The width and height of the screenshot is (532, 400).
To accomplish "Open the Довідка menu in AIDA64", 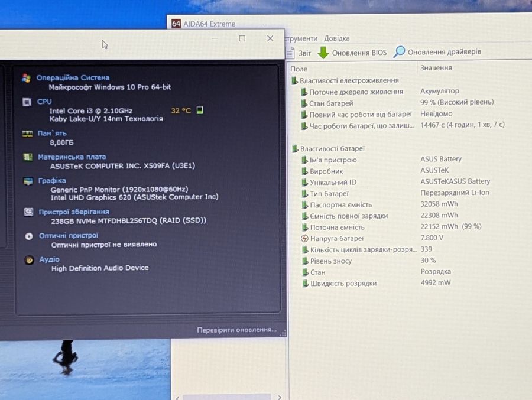I will (336, 38).
